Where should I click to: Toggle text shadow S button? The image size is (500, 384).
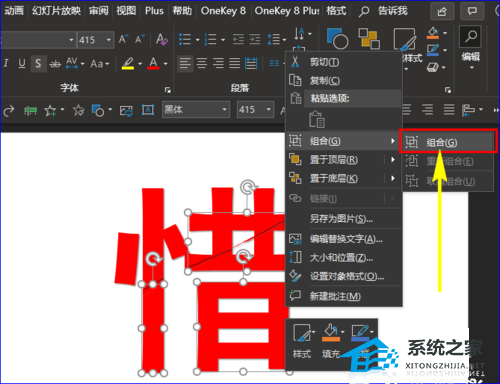tap(38, 63)
